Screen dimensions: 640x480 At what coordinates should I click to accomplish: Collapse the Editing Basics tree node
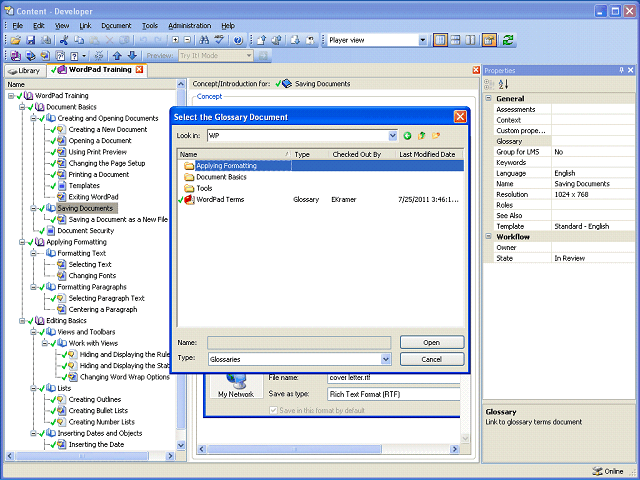(22, 321)
